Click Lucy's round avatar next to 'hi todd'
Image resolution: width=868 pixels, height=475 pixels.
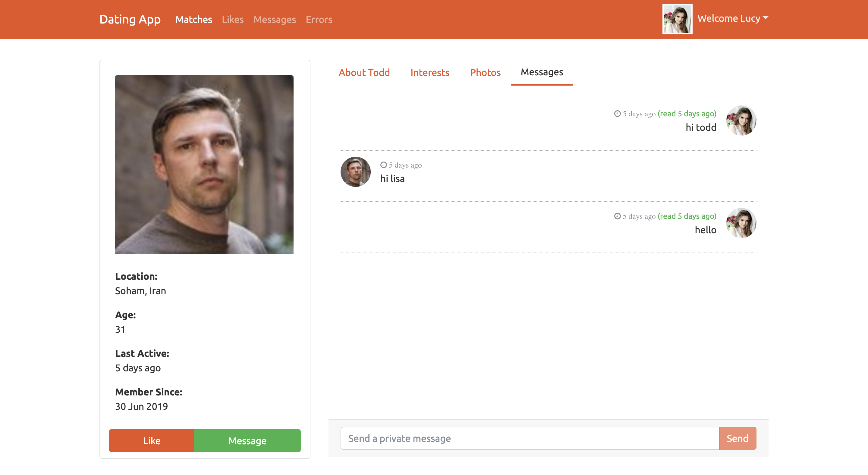741,121
